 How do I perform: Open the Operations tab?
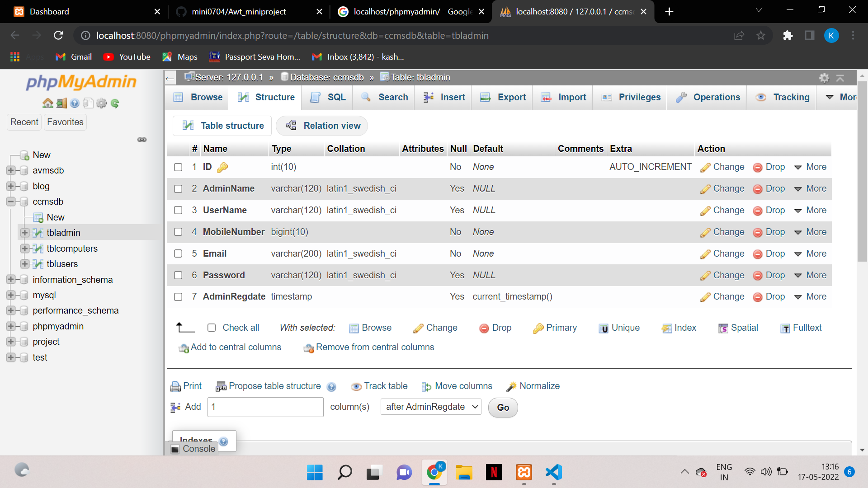coord(708,97)
